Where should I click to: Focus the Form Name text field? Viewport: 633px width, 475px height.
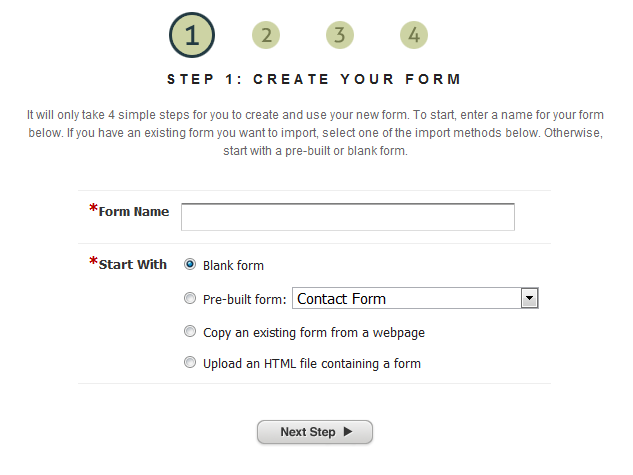pos(348,217)
